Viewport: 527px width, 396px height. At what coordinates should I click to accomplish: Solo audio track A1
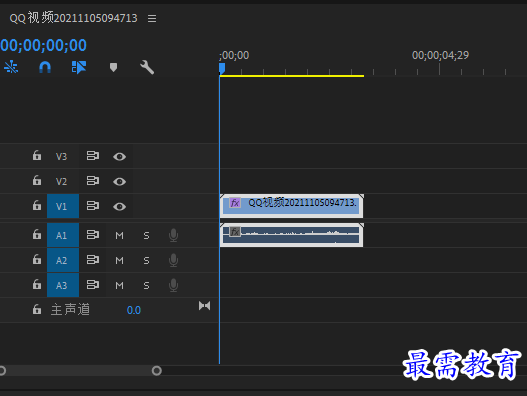click(146, 236)
